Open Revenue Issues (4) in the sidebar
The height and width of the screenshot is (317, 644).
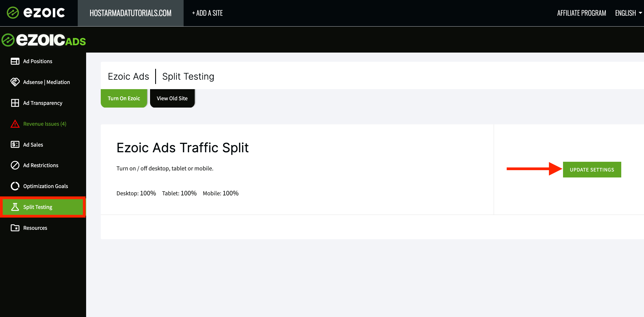point(45,124)
